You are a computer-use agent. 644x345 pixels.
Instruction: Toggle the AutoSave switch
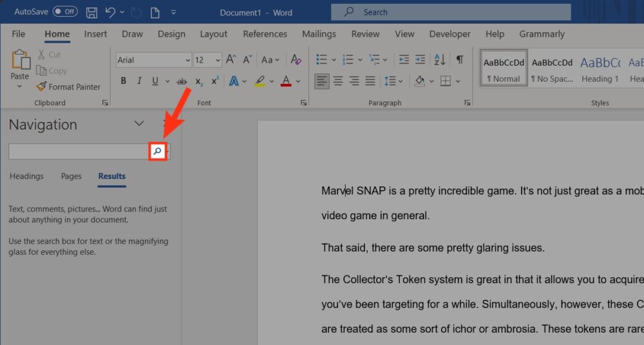[64, 12]
